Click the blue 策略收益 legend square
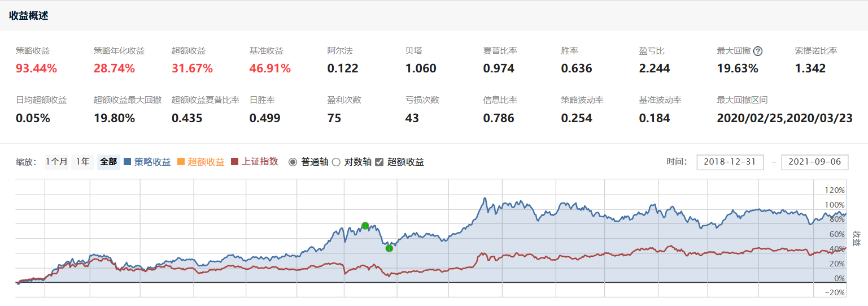The image size is (868, 306). point(128,162)
